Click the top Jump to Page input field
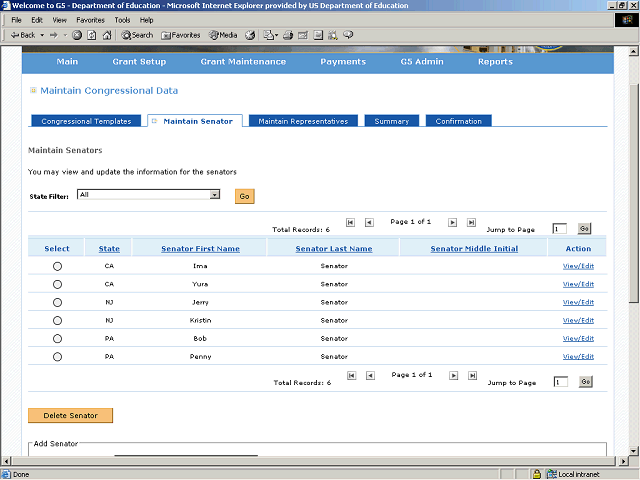Screen dimensions: 640x480 pos(560,229)
